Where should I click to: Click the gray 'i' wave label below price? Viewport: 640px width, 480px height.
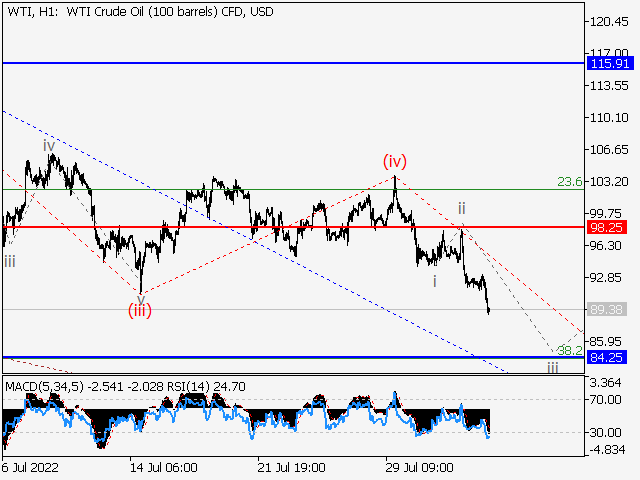pos(435,281)
